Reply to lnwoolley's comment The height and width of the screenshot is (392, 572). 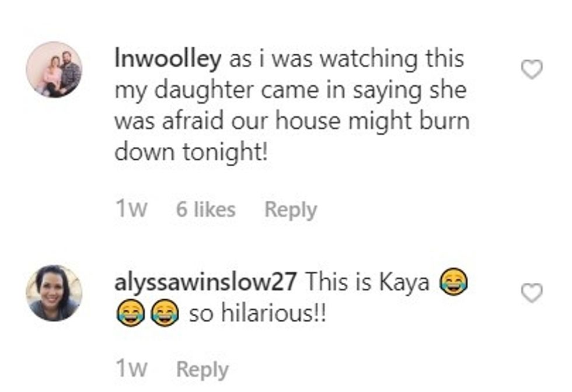(x=291, y=209)
